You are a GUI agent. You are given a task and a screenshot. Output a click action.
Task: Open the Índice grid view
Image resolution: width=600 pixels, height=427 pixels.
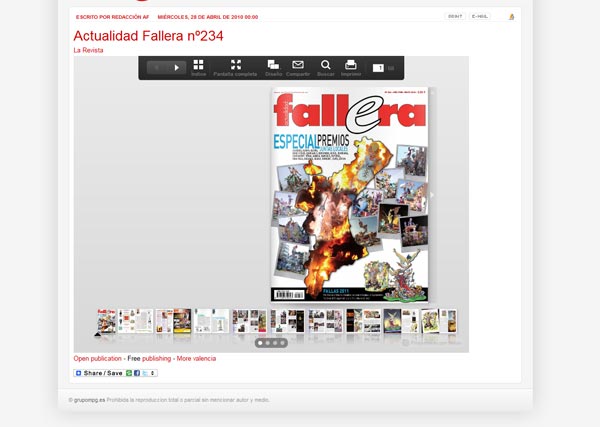198,65
